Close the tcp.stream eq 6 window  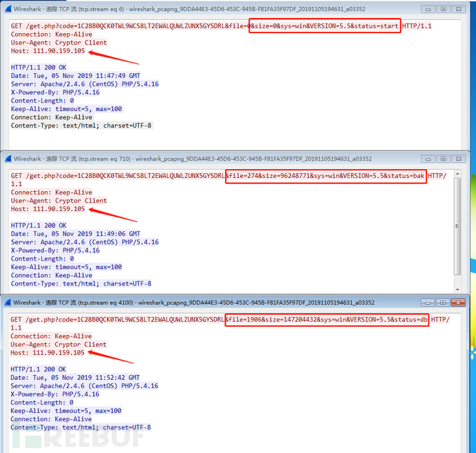click(x=458, y=9)
